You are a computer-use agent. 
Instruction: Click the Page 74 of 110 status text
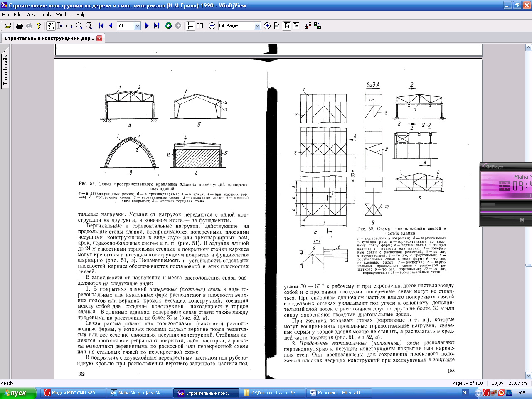click(467, 383)
